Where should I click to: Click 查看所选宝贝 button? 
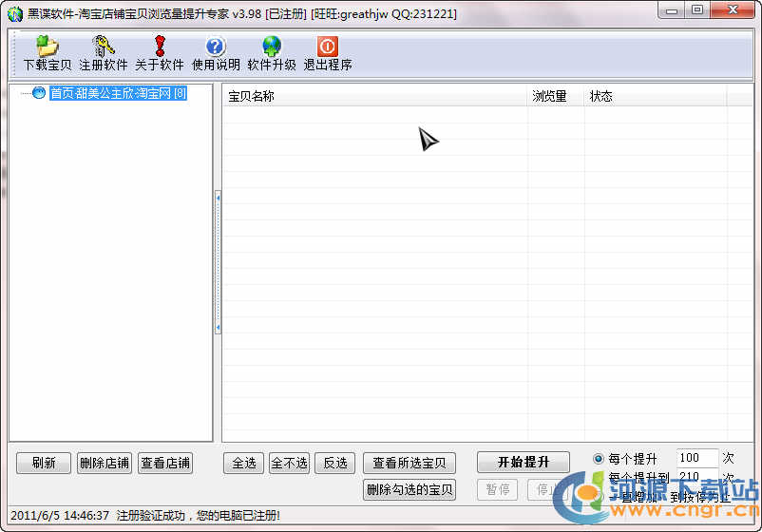410,463
